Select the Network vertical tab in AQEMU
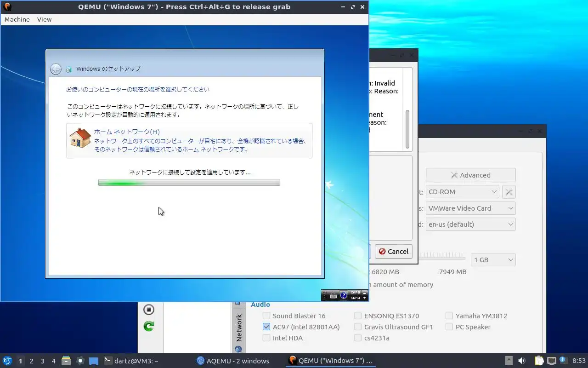The height and width of the screenshot is (368, 588). click(238, 328)
